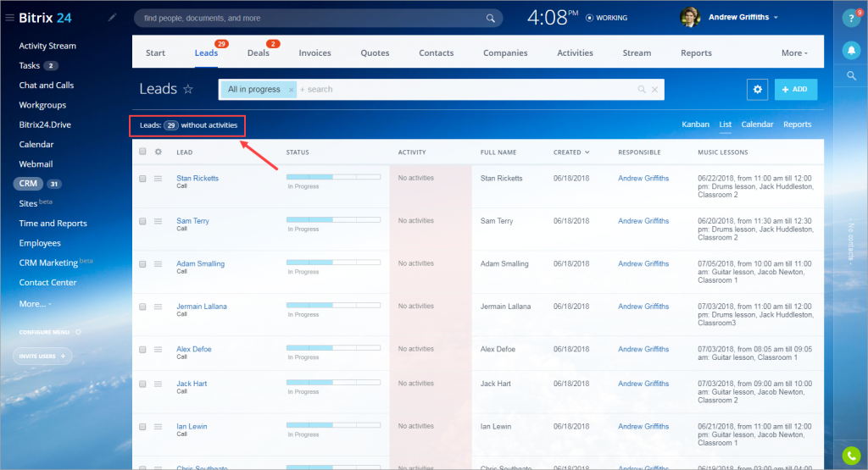
Task: Switch to Kanban view
Action: point(695,124)
